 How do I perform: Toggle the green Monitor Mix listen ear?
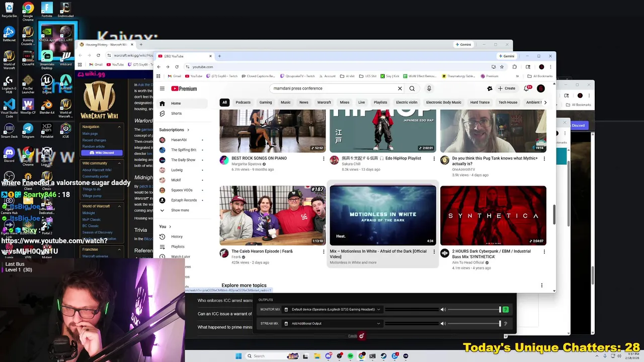click(x=506, y=310)
